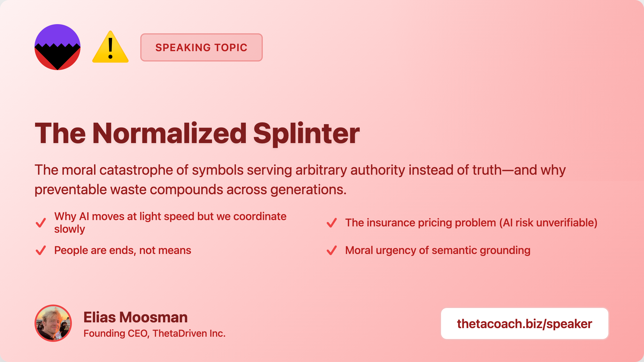This screenshot has width=644, height=362.
Task: Click 'The Normalized' in the headline
Action: pos(141,133)
